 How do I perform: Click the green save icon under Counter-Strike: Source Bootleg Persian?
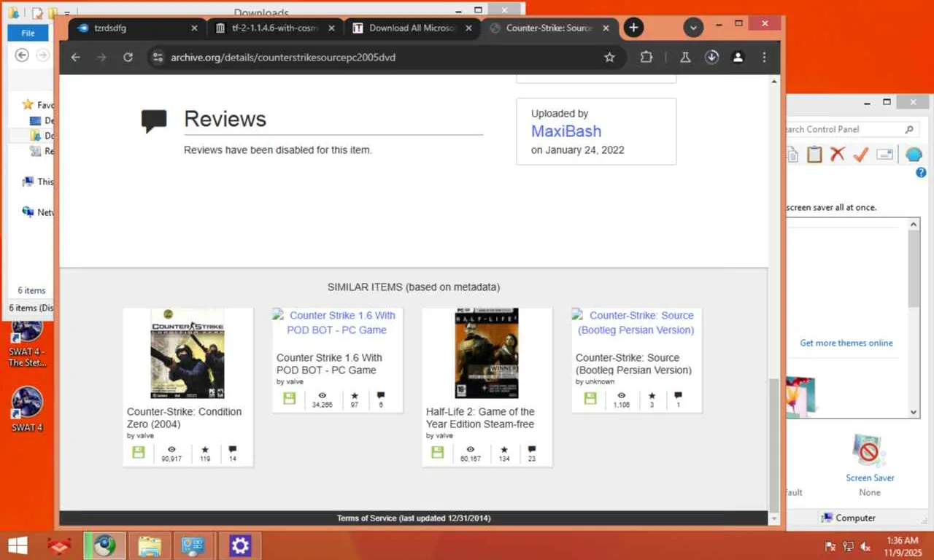coord(590,398)
